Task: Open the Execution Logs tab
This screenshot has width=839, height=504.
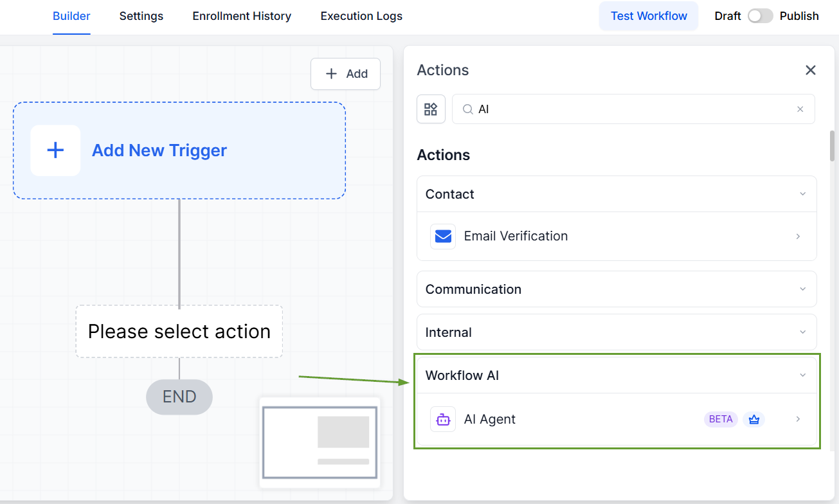Action: (x=361, y=16)
